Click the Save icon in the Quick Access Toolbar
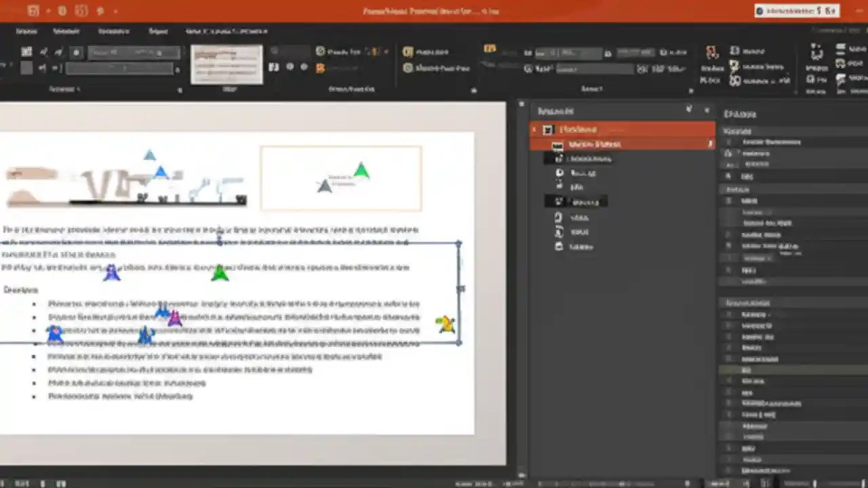868x488 pixels. click(32, 11)
